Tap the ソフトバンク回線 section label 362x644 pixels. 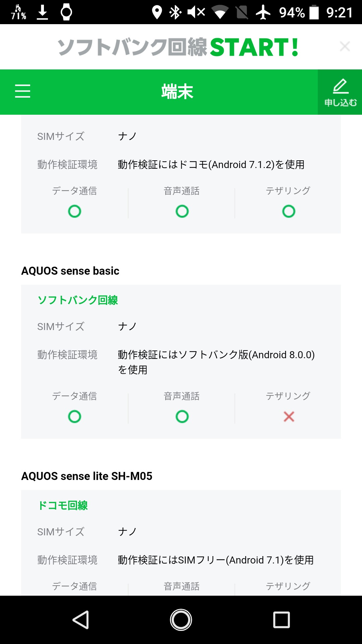pos(78,300)
